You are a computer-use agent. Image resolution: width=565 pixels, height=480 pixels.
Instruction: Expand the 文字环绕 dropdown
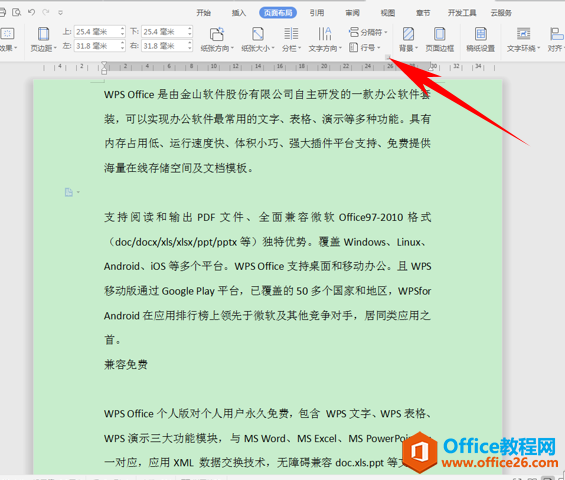(539, 48)
